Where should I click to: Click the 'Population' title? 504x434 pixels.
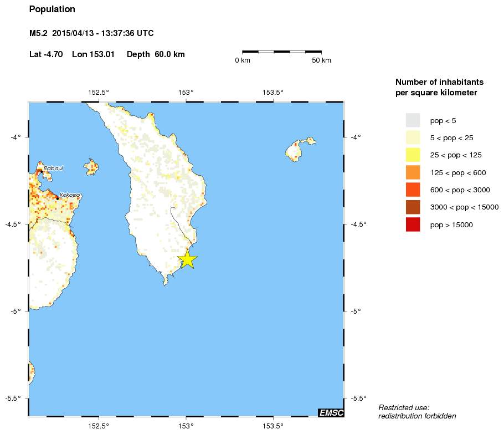coord(52,9)
